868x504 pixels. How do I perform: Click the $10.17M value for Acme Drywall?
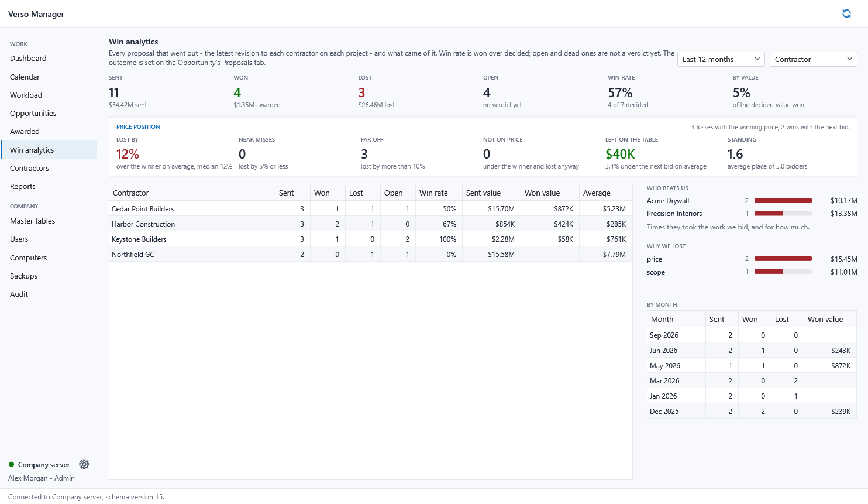pyautogui.click(x=843, y=201)
